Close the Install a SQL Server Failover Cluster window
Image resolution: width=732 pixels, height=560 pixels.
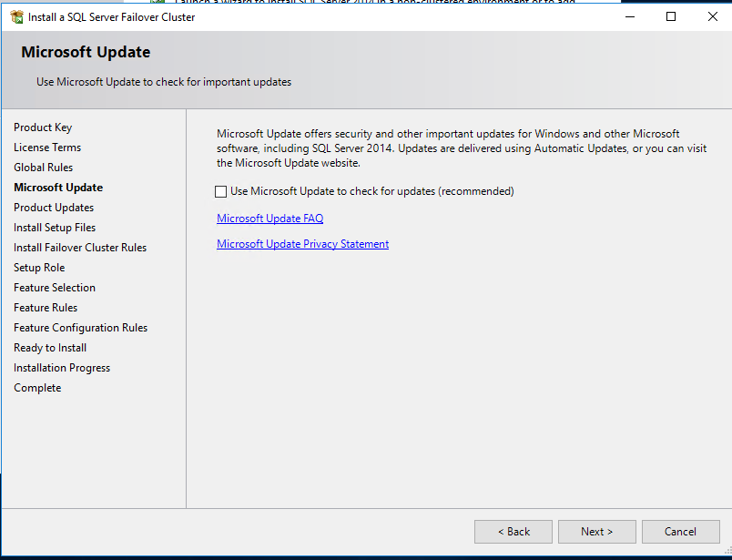(712, 16)
